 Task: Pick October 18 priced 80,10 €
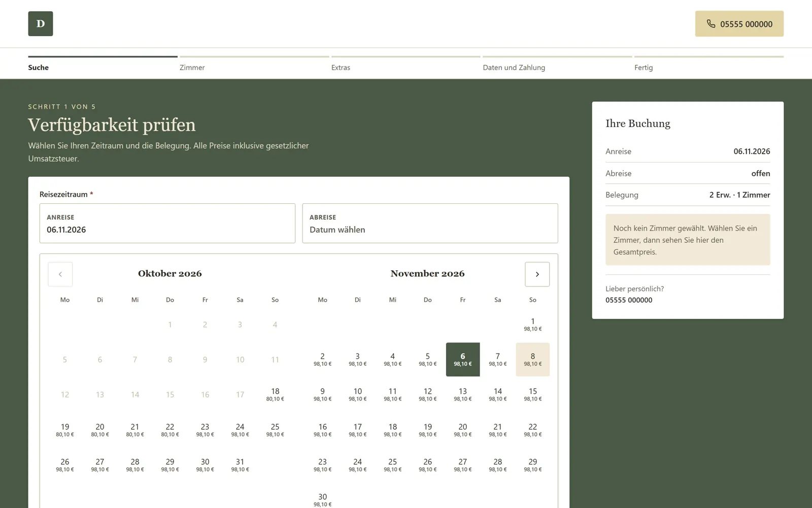pos(275,395)
